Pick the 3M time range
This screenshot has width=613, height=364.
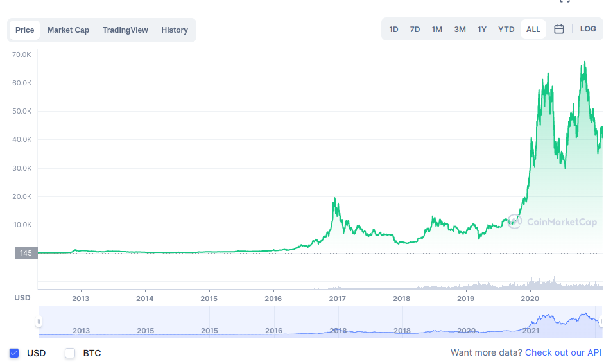(x=460, y=30)
